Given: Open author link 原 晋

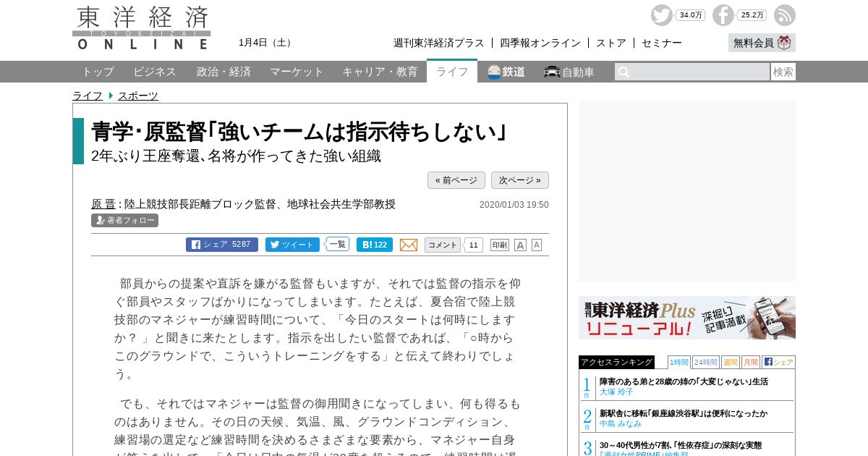Looking at the screenshot, I should [x=103, y=204].
